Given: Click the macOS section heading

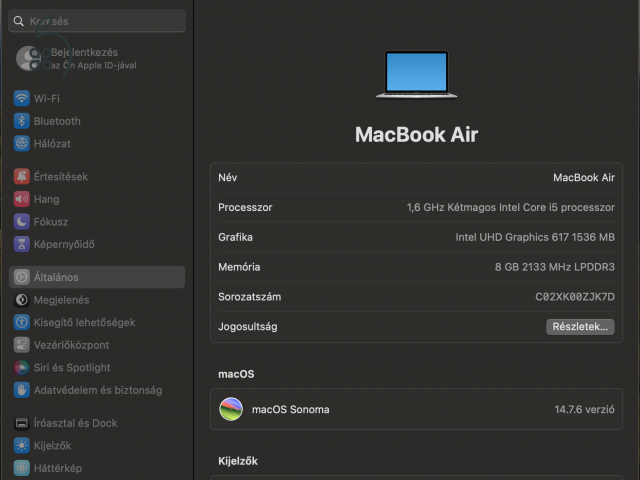Looking at the screenshot, I should tap(236, 374).
